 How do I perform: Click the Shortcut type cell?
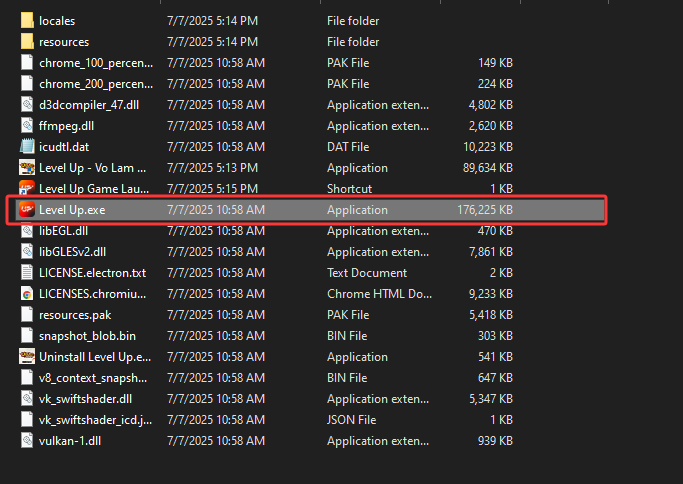349,189
